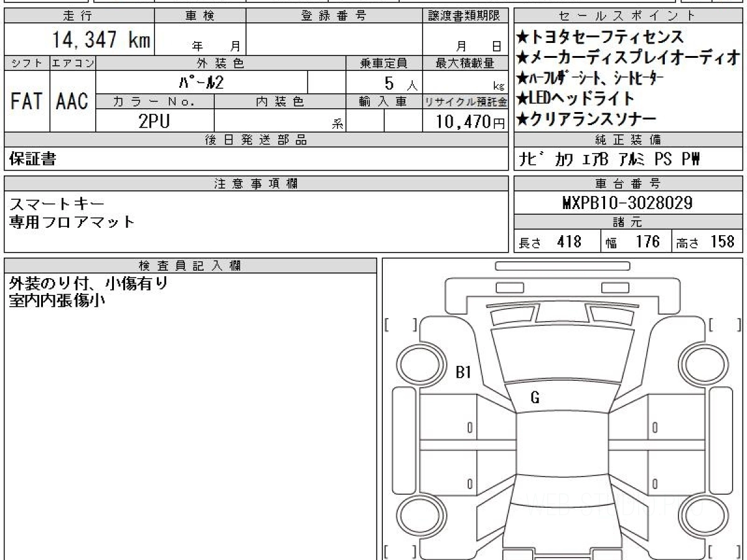Image resolution: width=747 pixels, height=560 pixels.
Task: Click the シフト header cell
Action: pos(26,63)
